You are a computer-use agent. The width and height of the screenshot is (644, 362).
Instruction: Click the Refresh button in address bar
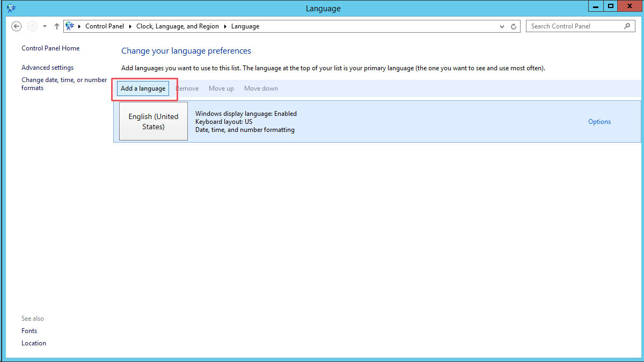pyautogui.click(x=514, y=26)
